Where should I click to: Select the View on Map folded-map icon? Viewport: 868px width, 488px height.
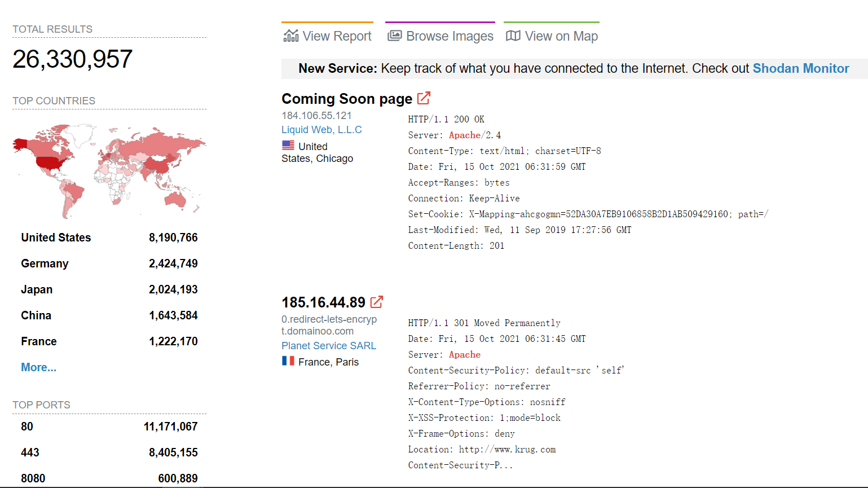(x=513, y=35)
